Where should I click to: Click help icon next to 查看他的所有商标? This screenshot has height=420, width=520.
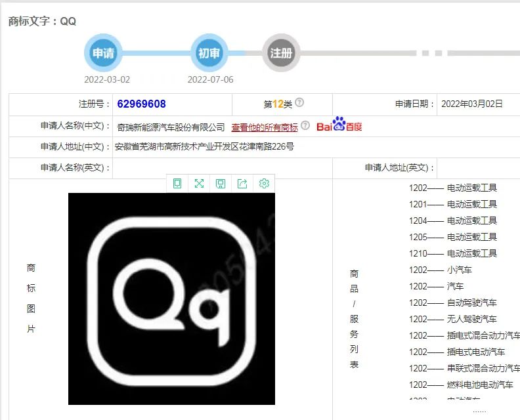[305, 126]
